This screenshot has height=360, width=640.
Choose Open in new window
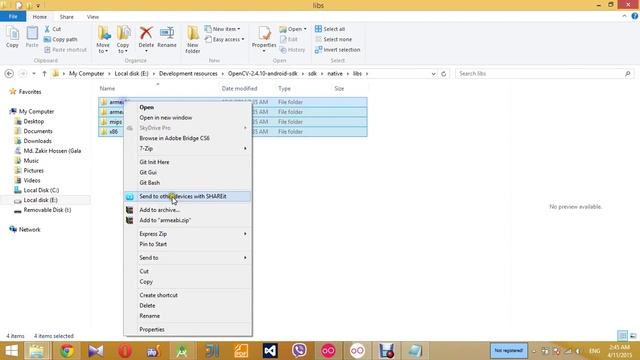coord(165,118)
